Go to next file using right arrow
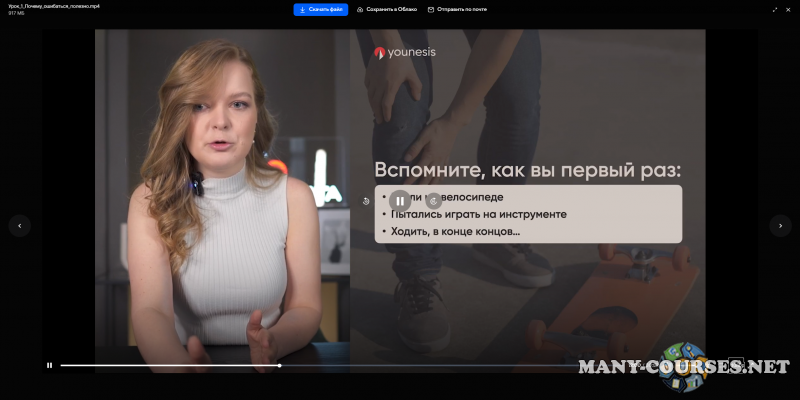The image size is (800, 400). [780, 225]
